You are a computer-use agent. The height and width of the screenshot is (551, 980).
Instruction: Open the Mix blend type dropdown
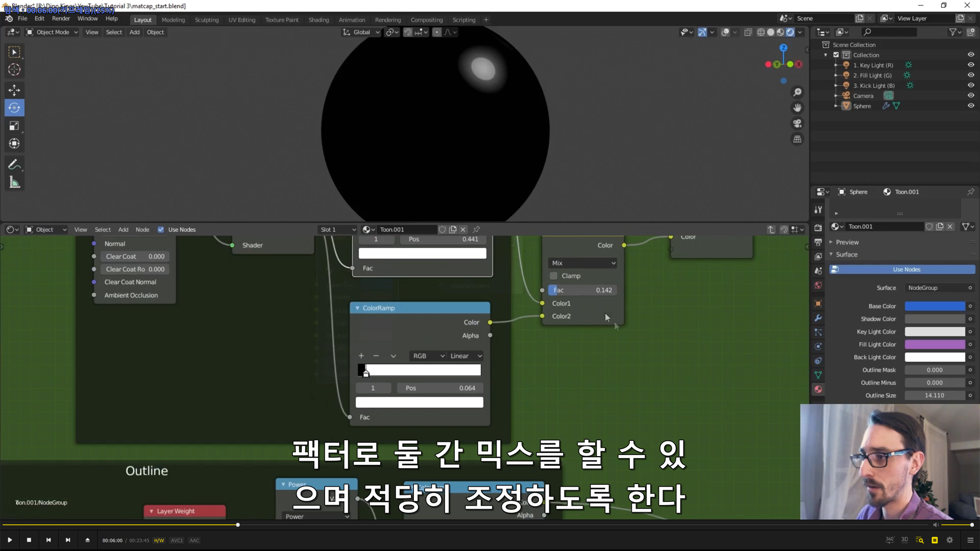coord(583,263)
